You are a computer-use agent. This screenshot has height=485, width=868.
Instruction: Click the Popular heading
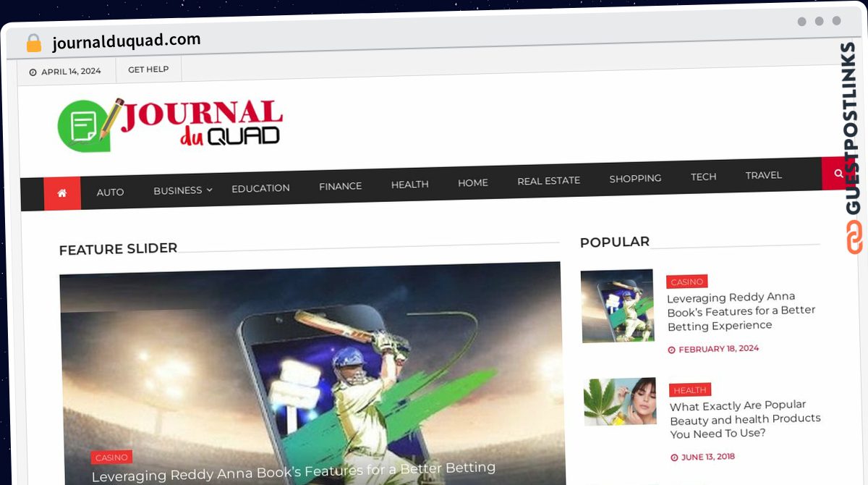[615, 242]
